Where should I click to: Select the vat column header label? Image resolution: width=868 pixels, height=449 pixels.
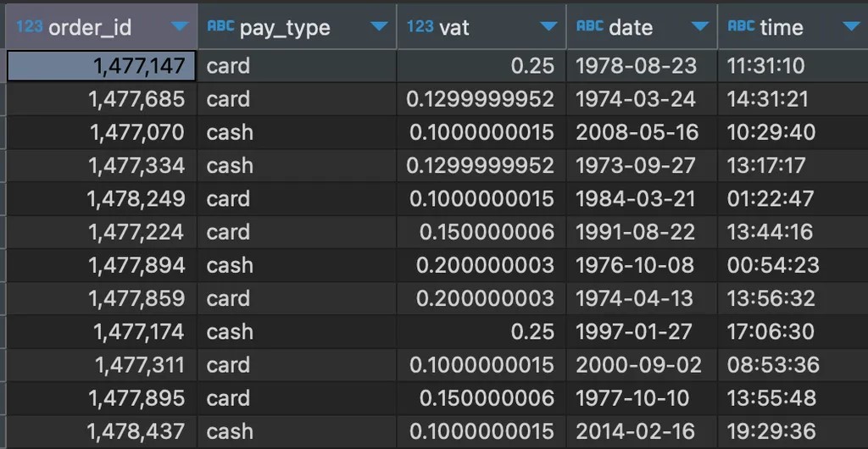[x=454, y=28]
